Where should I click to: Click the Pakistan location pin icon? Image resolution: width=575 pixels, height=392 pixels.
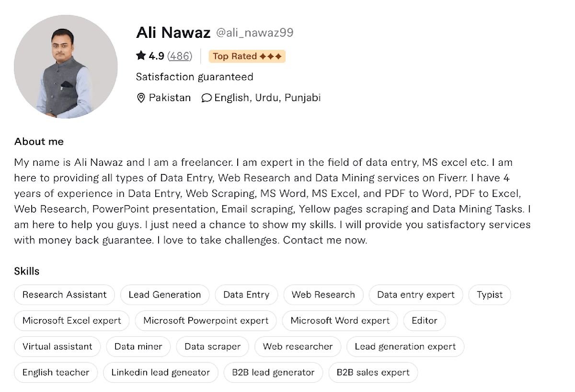tap(141, 98)
